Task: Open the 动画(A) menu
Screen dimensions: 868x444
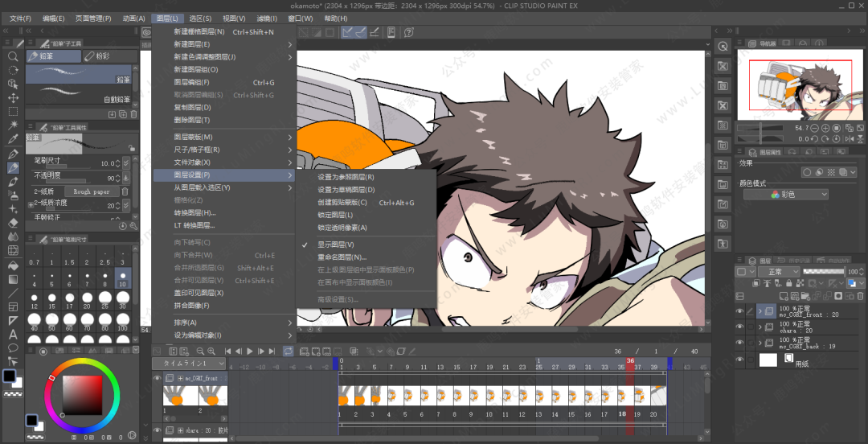Action: pos(133,18)
